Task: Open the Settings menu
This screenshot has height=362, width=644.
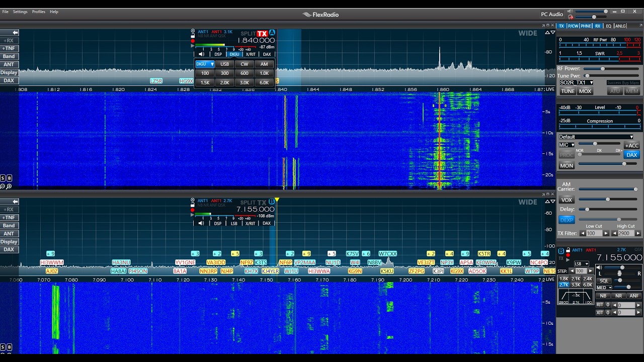Action: 20,12
